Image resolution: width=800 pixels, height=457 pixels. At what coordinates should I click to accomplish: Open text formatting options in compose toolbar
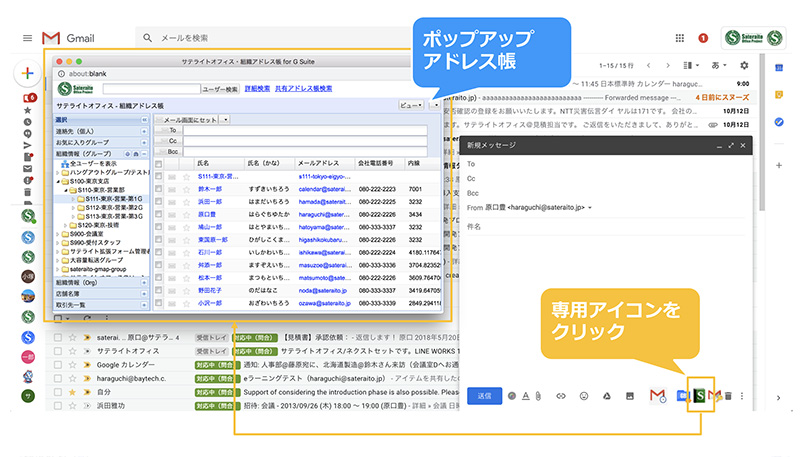click(x=526, y=396)
